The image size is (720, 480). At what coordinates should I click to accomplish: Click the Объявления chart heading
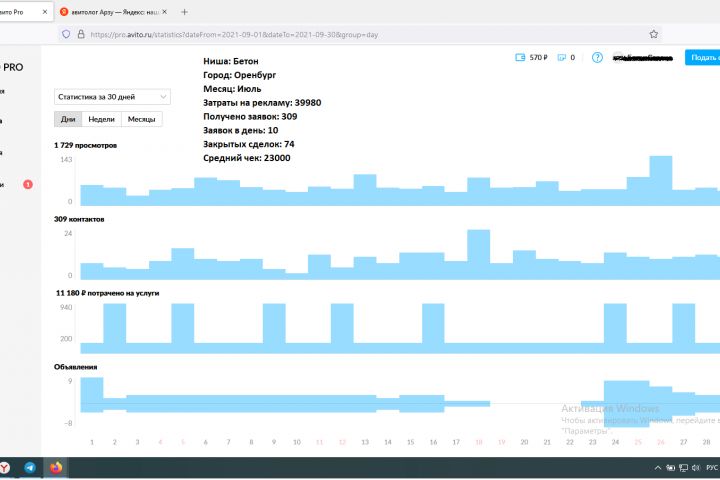pyautogui.click(x=75, y=367)
